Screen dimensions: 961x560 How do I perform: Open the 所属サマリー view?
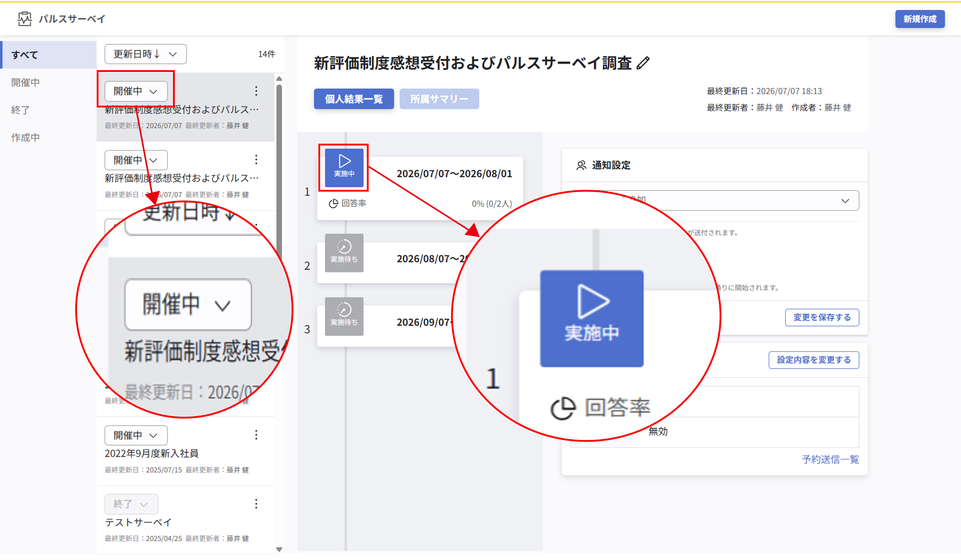tap(439, 99)
